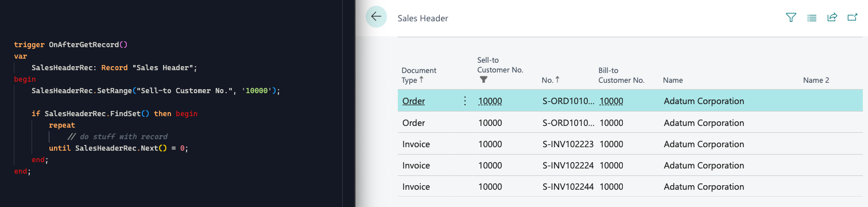This screenshot has width=868, height=207.
Task: Click the Name column header
Action: [673, 80]
